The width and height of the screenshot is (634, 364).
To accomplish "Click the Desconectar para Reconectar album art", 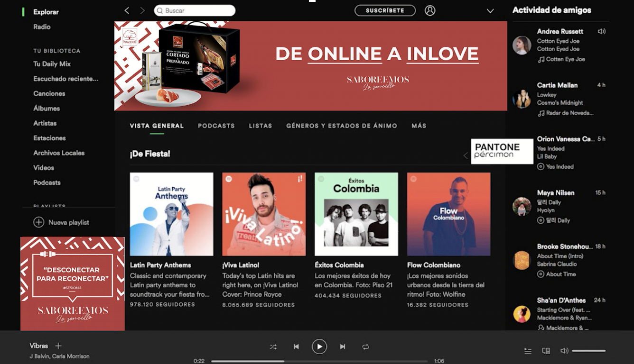I will 73,283.
